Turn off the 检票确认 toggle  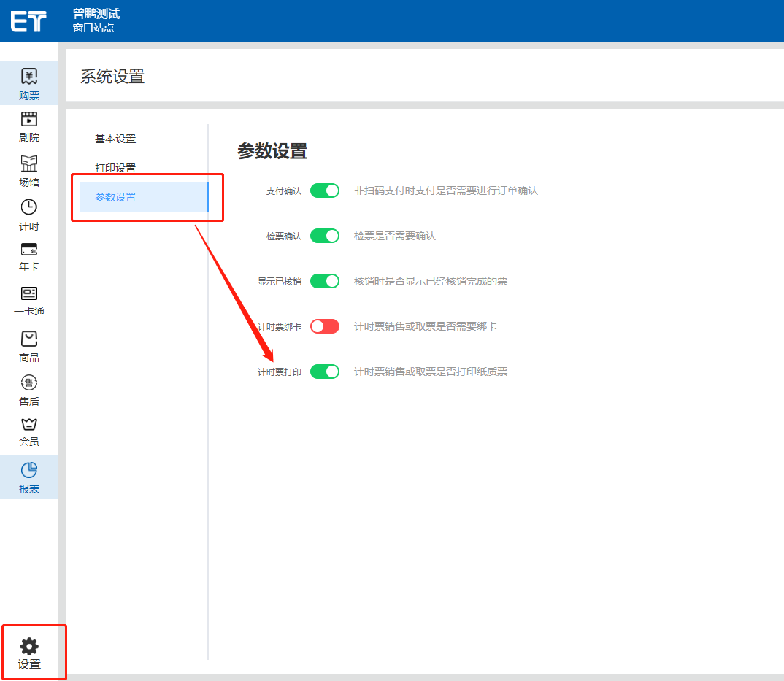325,236
